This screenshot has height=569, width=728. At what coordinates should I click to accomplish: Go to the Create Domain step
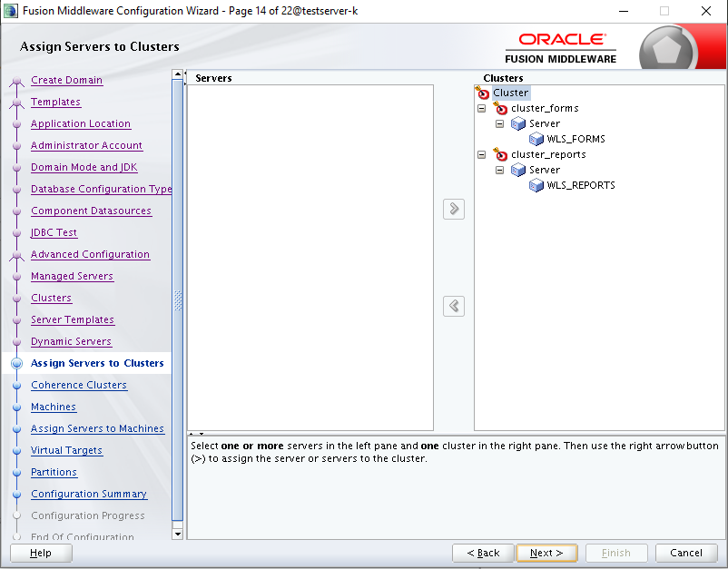(x=66, y=80)
